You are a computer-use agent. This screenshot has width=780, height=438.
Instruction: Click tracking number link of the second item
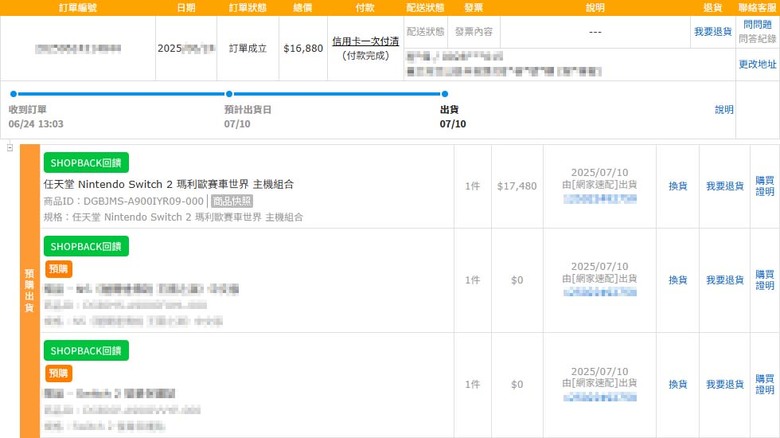[599, 293]
